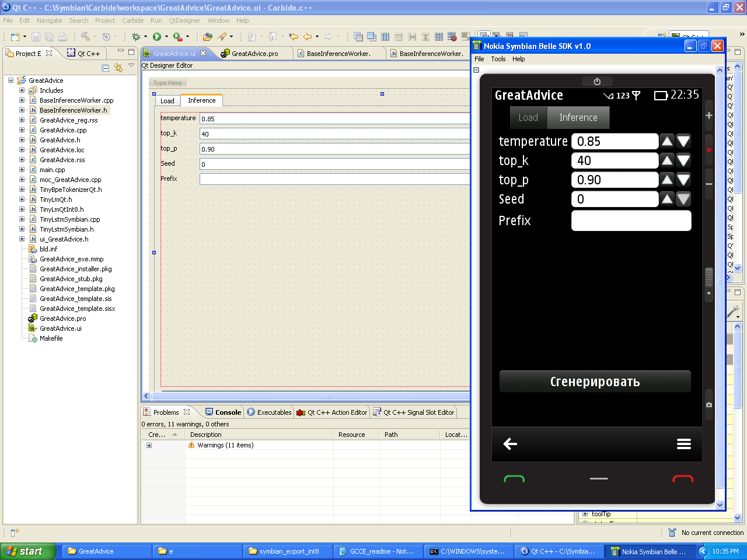Open symbian_export_int8 taskbar item

point(288,551)
